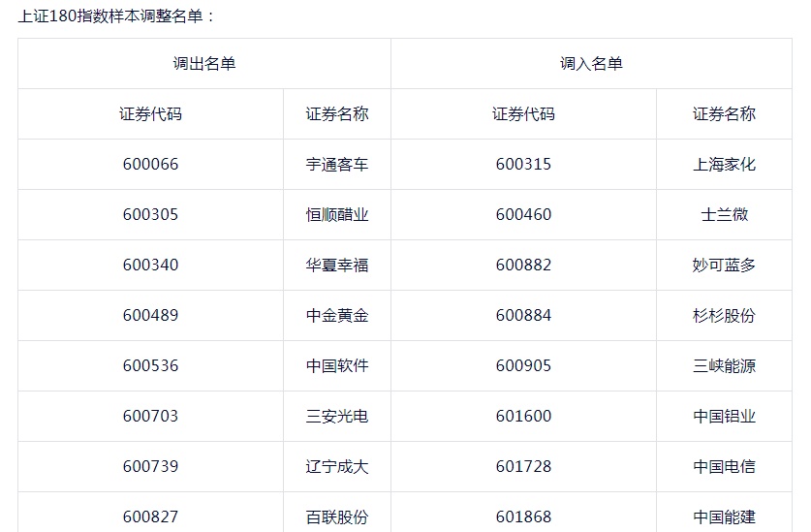This screenshot has height=532, width=811.
Task: Click stock code 601600
Action: [x=523, y=416]
